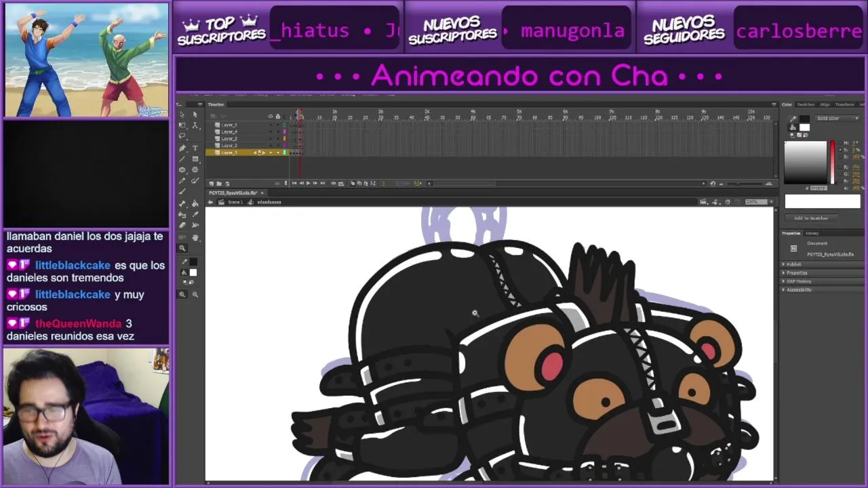Go to first frame
Viewport: 868px width, 488px height.
pyautogui.click(x=294, y=183)
